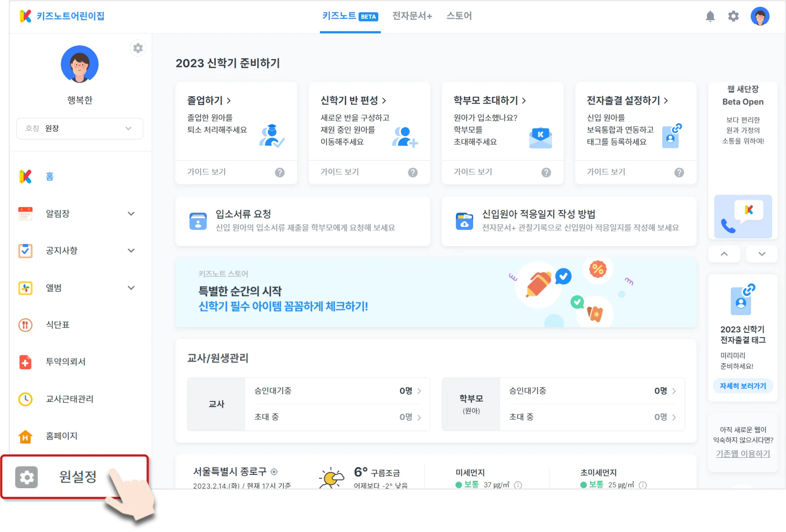This screenshot has height=532, width=786.
Task: Expand the 앨범 sidebar menu
Action: point(131,287)
